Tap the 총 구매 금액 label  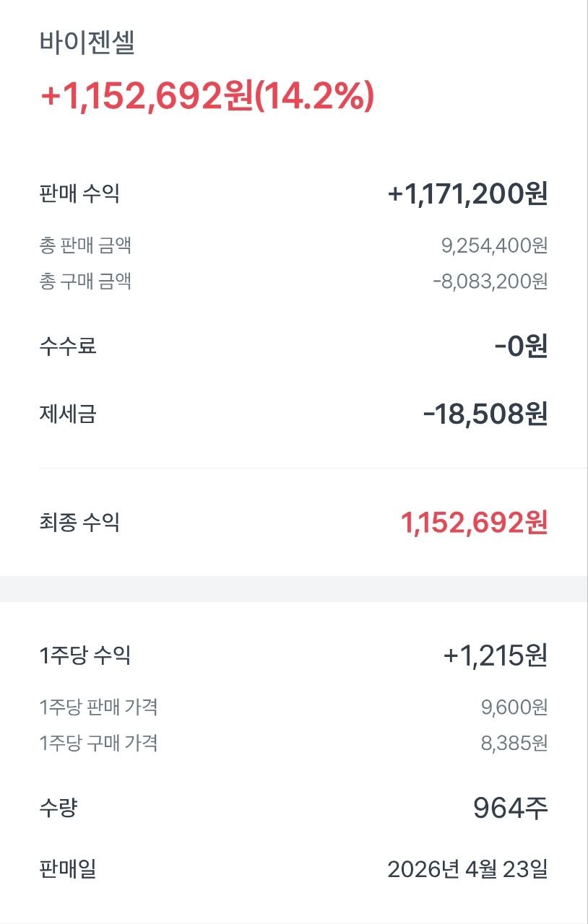point(85,281)
